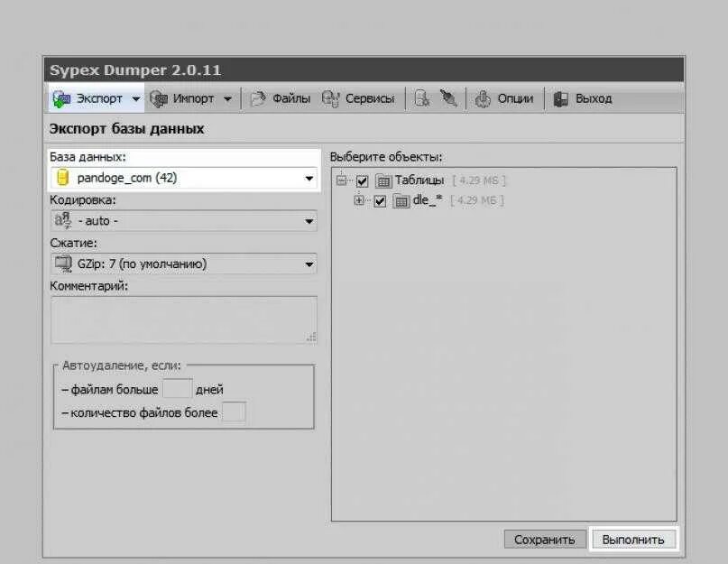Open the База данных pandoge_com dropdown
The width and height of the screenshot is (728, 564).
(x=184, y=178)
